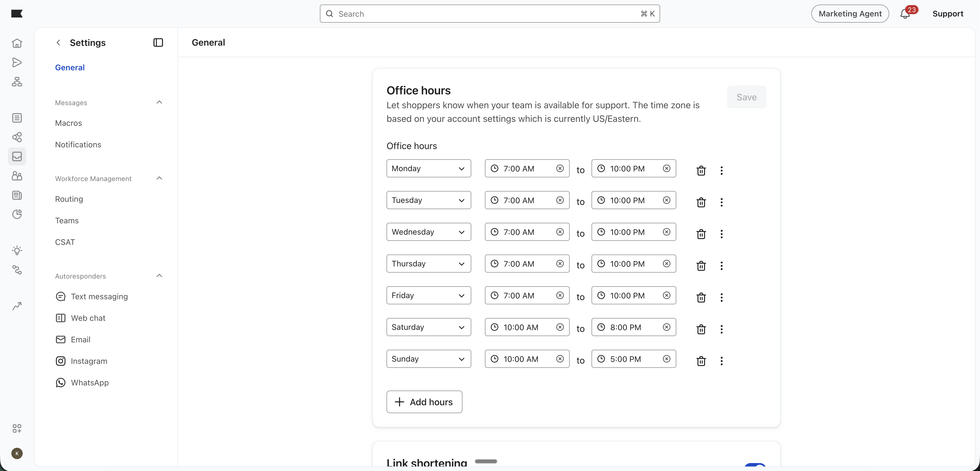980x471 pixels.
Task: Open the Wednesday day dropdown
Action: click(x=428, y=232)
